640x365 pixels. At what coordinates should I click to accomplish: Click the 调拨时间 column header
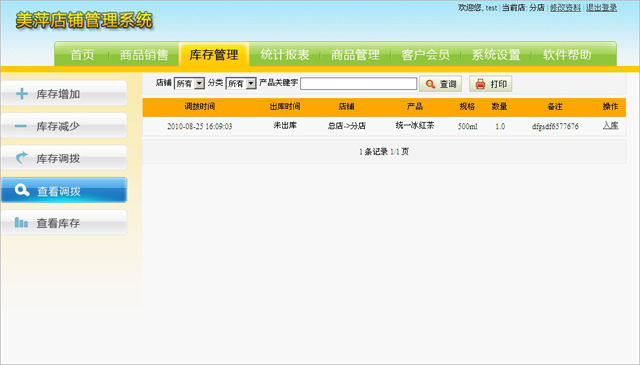click(200, 107)
